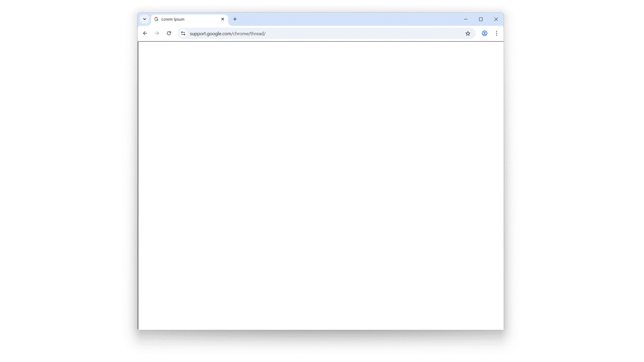Navigate back with the back arrow
Viewport: 644px width, 362px height.
(145, 33)
